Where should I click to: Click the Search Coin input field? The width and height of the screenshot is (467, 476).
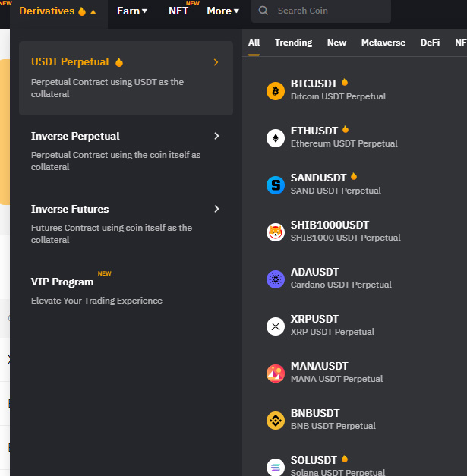point(321,11)
